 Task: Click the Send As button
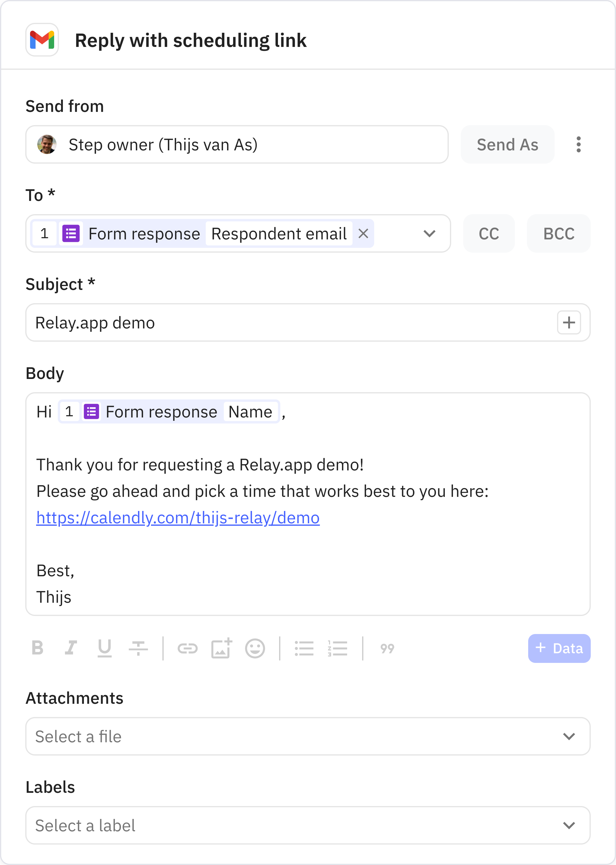[x=507, y=144]
